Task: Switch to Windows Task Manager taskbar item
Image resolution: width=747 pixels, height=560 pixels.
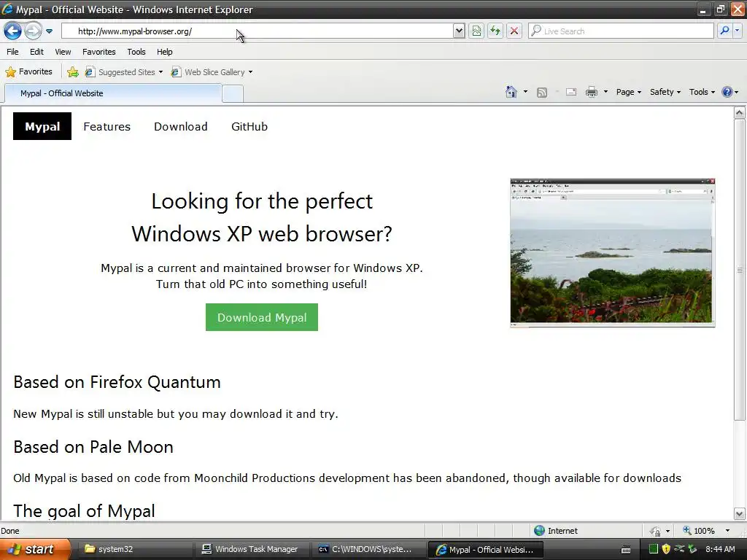Action: [252, 549]
